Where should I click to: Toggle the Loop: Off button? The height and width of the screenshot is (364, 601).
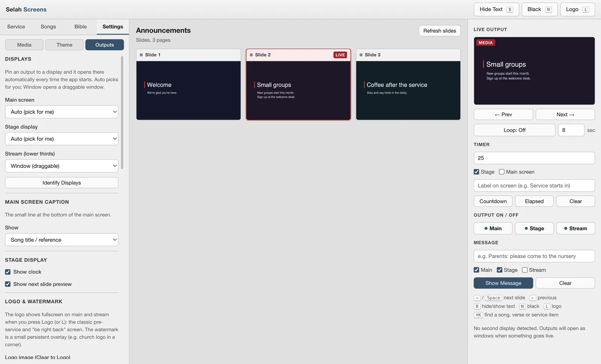tap(514, 130)
